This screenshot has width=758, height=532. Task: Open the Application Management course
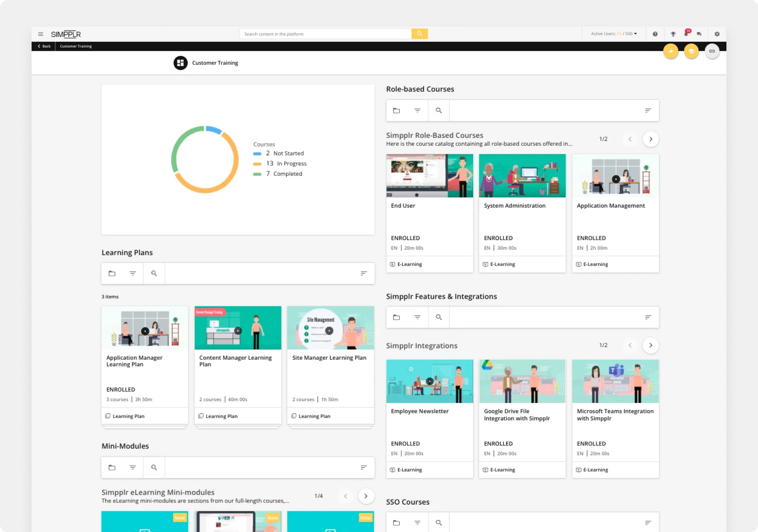615,213
